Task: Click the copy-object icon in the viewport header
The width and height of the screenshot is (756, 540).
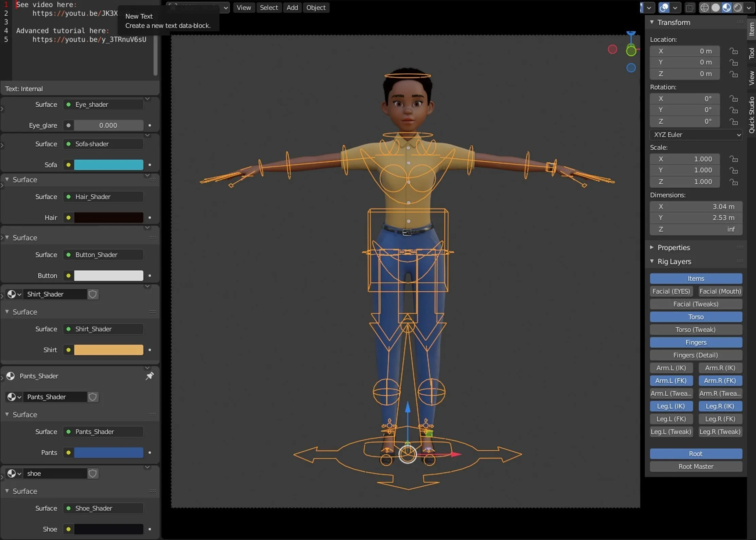Action: click(690, 7)
